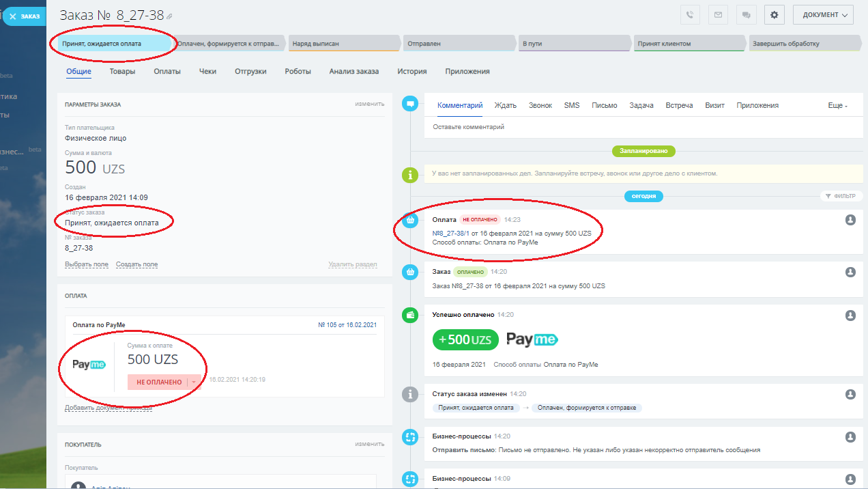Close the order panel with ЗАКАЗ X button
This screenshot has height=489, width=868.
pyautogui.click(x=24, y=16)
